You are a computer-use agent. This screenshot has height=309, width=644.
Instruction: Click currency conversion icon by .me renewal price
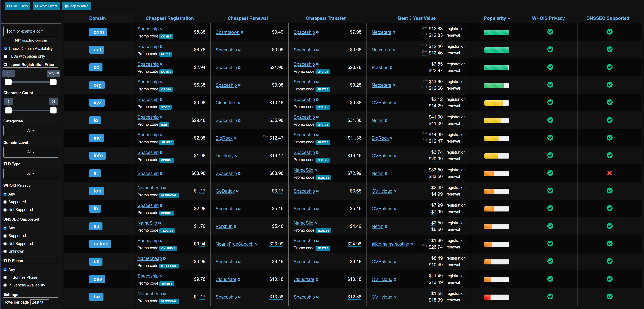(265, 137)
